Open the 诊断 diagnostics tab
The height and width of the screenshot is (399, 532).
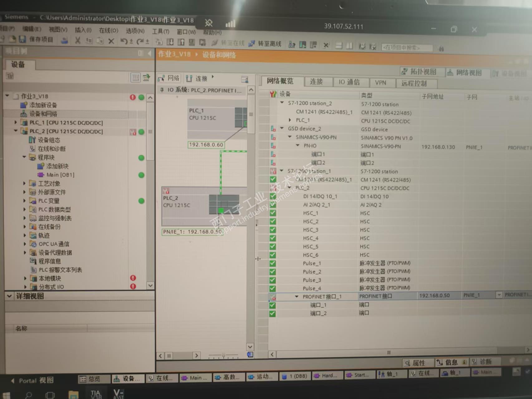click(485, 362)
